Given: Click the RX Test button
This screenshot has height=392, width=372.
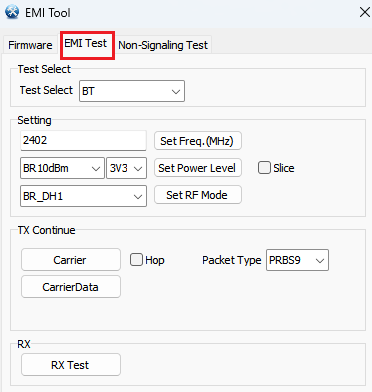Looking at the screenshot, I should (71, 365).
